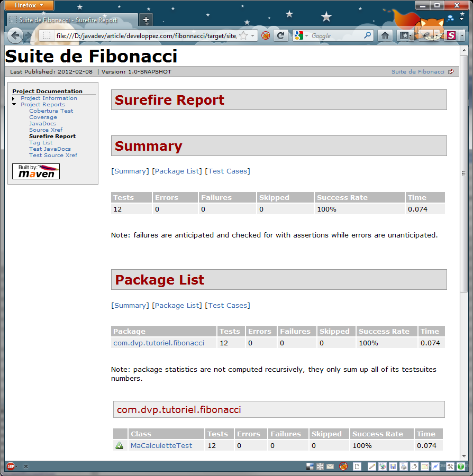This screenshot has width=473, height=476.
Task: Expand the Project Information tree node
Action: 14,98
